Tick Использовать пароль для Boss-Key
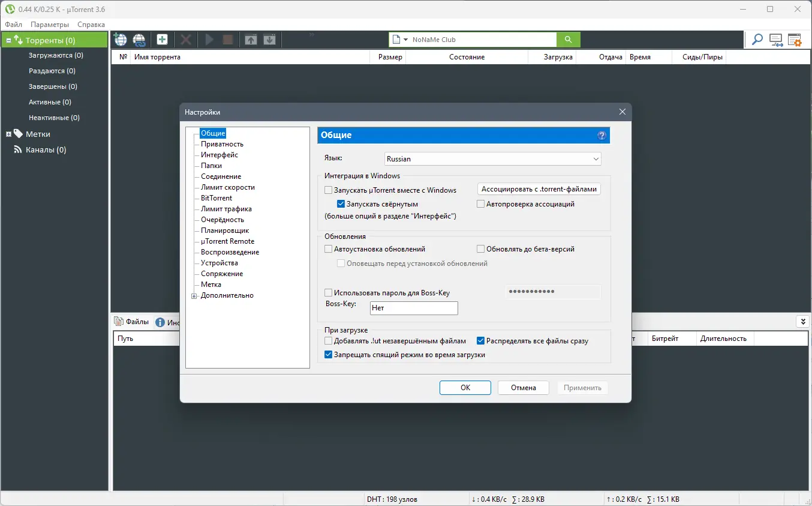The image size is (812, 506). 328,293
